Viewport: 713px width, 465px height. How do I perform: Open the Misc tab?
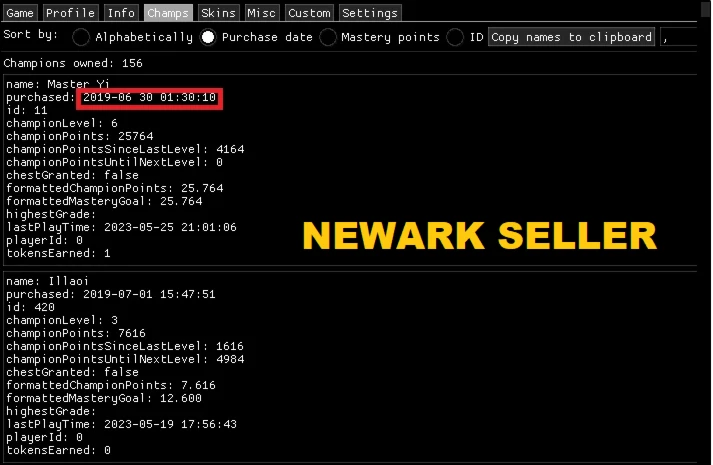coord(263,13)
